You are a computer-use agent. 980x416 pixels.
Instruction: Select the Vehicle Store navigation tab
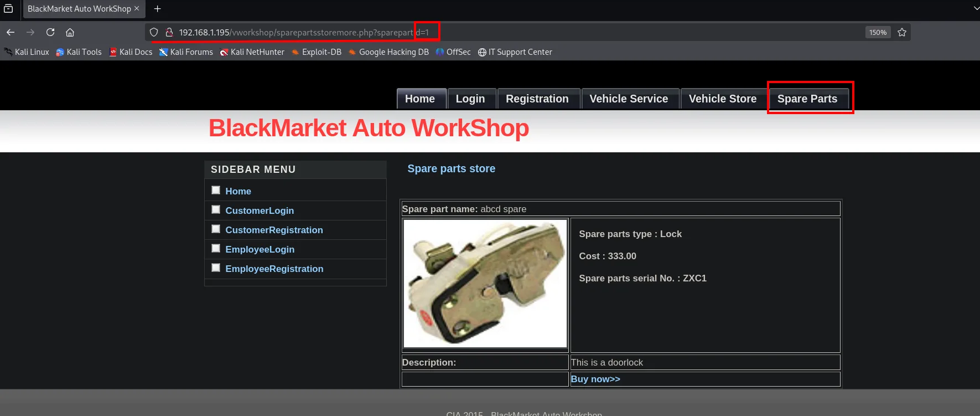(724, 99)
